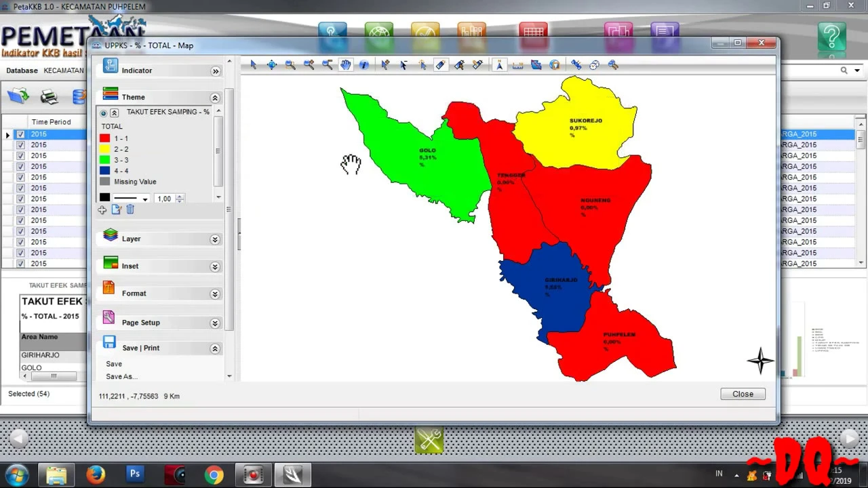Choose the add-selection arrow with plus

pos(385,65)
